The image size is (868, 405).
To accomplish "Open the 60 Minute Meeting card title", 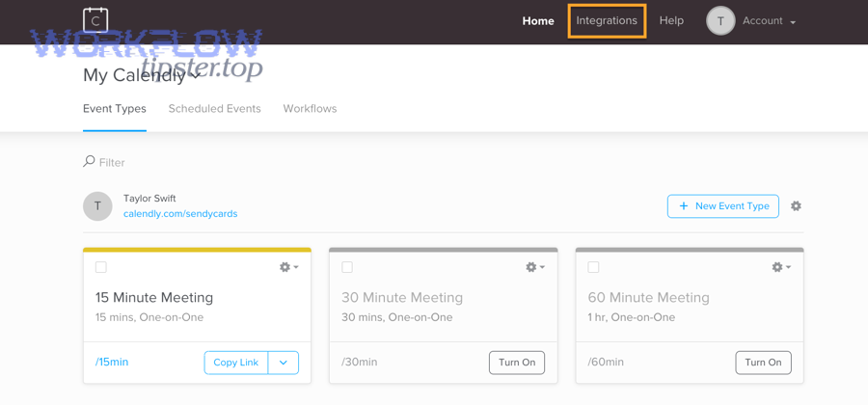I will (648, 298).
